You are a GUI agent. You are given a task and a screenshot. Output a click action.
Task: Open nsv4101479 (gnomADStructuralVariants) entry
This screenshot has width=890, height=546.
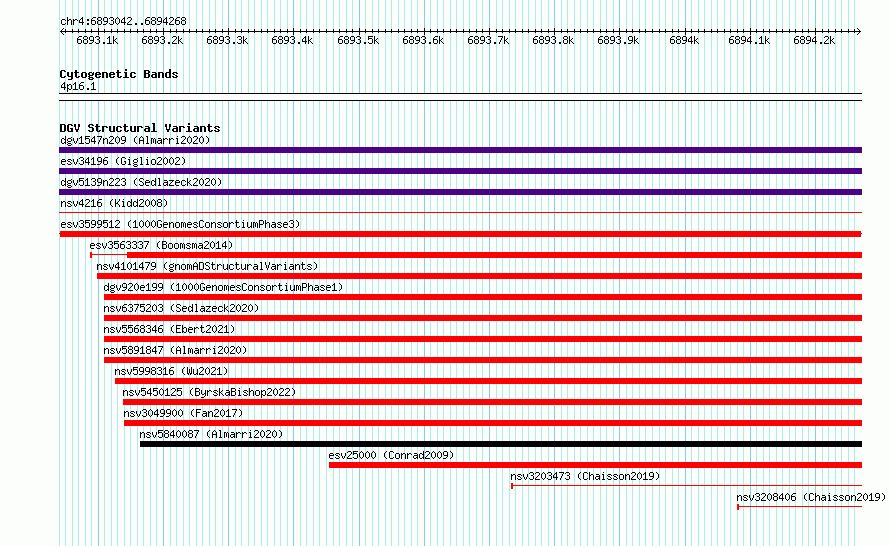click(x=207, y=266)
